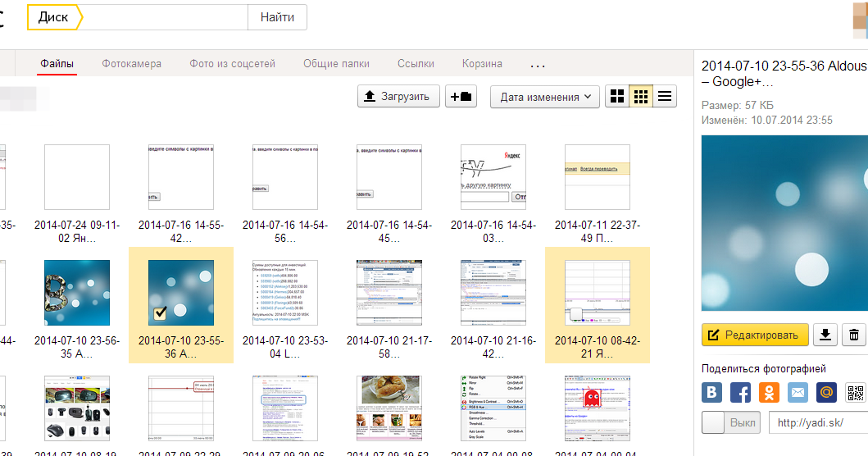Select the search results page thumbnail
This screenshot has width=868, height=456.
click(x=285, y=408)
